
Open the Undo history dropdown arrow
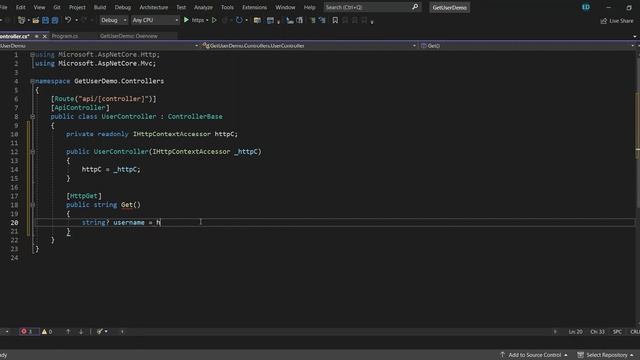(76, 20)
